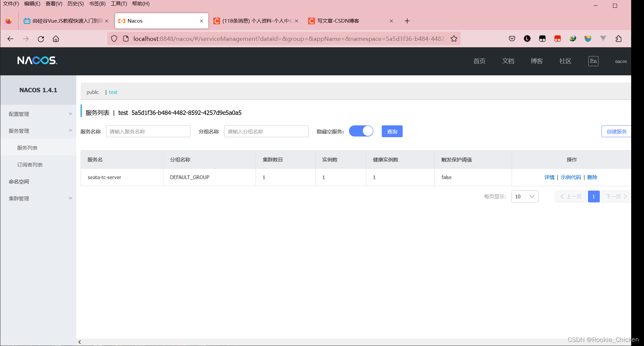Open a new browser tab
The width and height of the screenshot is (644, 346).
(407, 21)
